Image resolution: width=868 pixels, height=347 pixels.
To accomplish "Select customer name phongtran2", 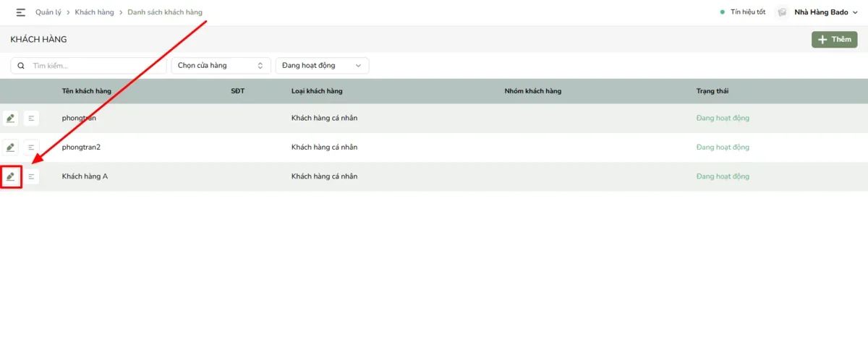I will pyautogui.click(x=81, y=147).
